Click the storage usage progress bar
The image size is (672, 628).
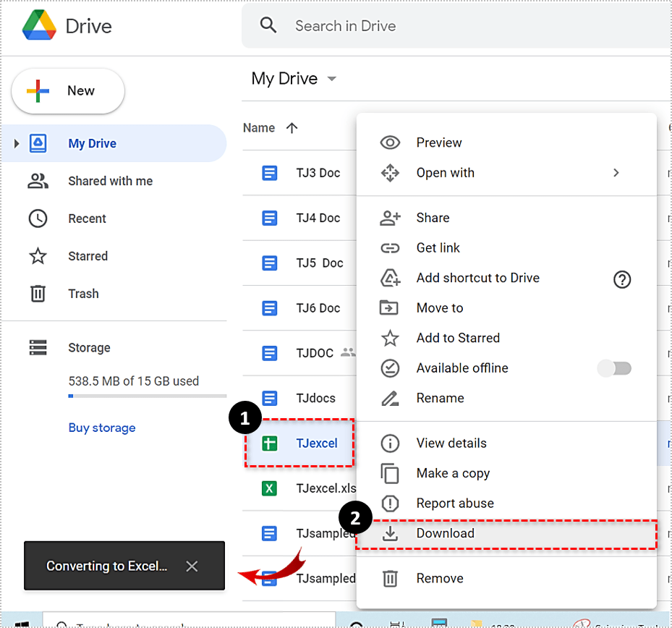coord(147,396)
